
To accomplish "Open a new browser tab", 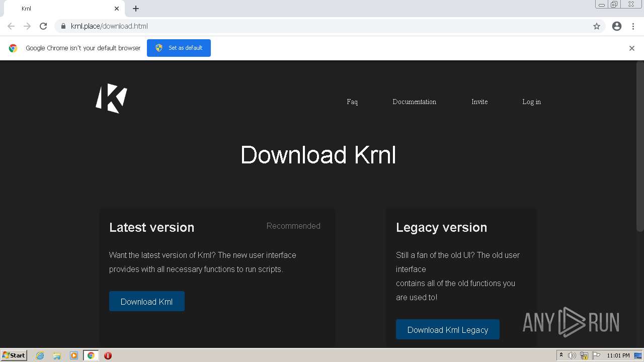I will click(x=136, y=9).
